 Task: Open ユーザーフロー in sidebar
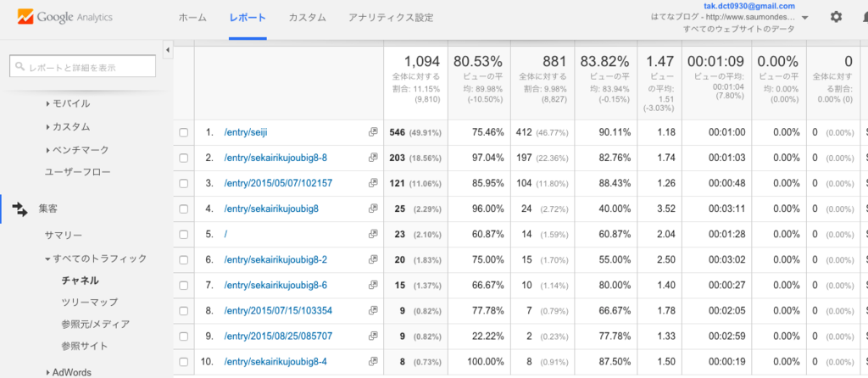click(77, 172)
